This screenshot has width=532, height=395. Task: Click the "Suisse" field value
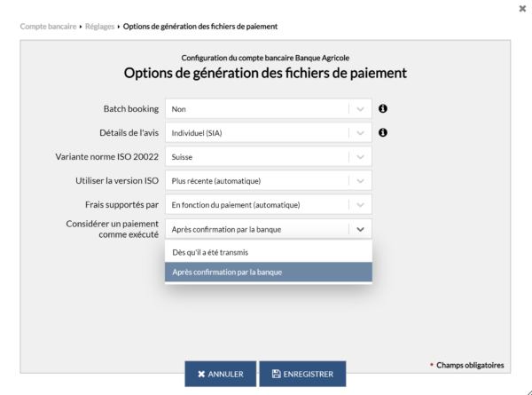(x=255, y=157)
